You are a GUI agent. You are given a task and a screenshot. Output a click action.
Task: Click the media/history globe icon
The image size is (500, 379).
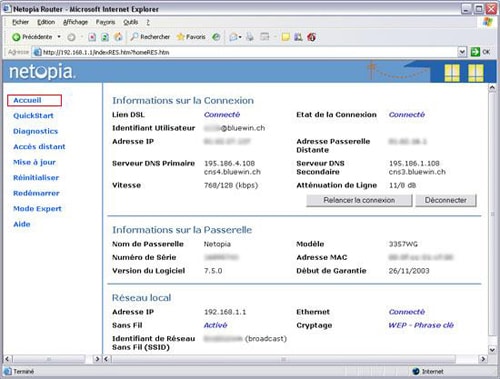click(x=216, y=37)
